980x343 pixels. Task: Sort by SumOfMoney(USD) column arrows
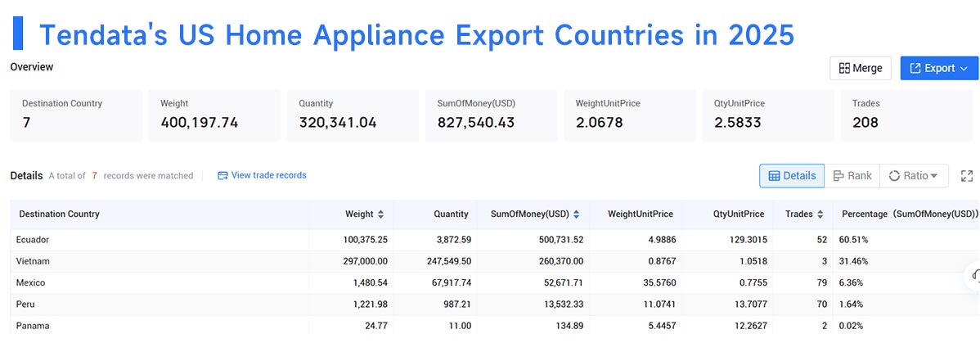(x=576, y=214)
